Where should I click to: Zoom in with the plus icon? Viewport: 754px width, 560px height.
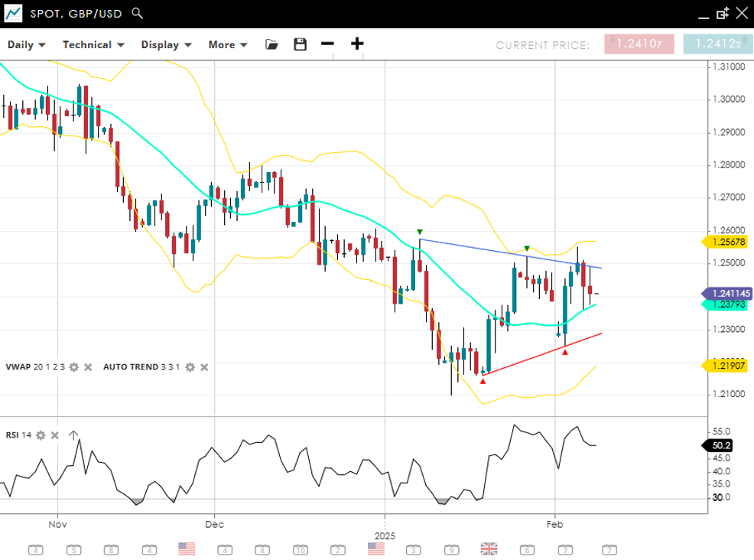[357, 44]
